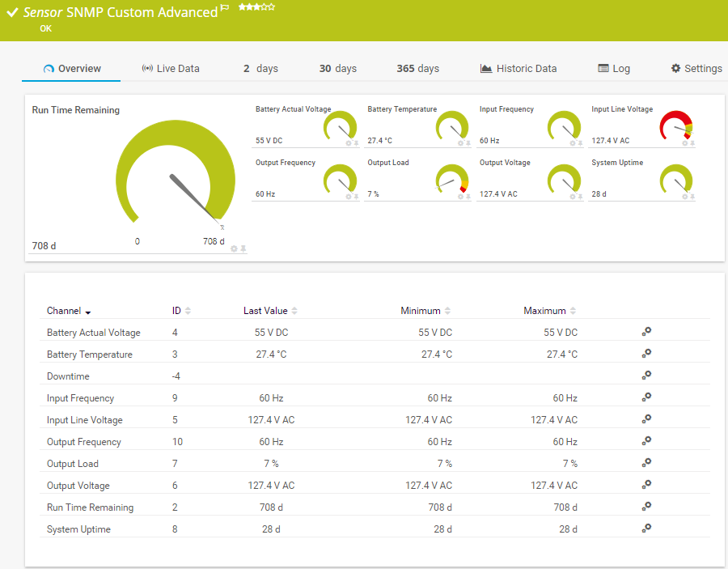Click the bar chart icon on Historic Data
Viewport: 728px width, 569px height.
[x=485, y=68]
